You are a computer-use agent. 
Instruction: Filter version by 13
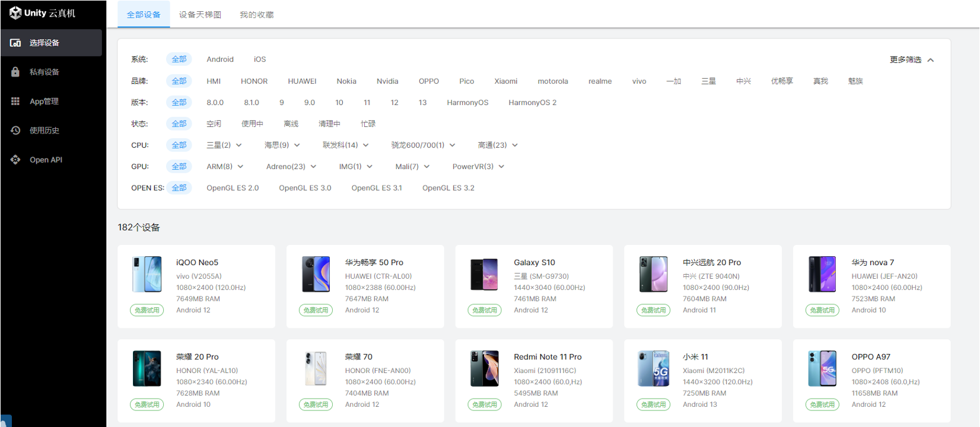click(422, 103)
